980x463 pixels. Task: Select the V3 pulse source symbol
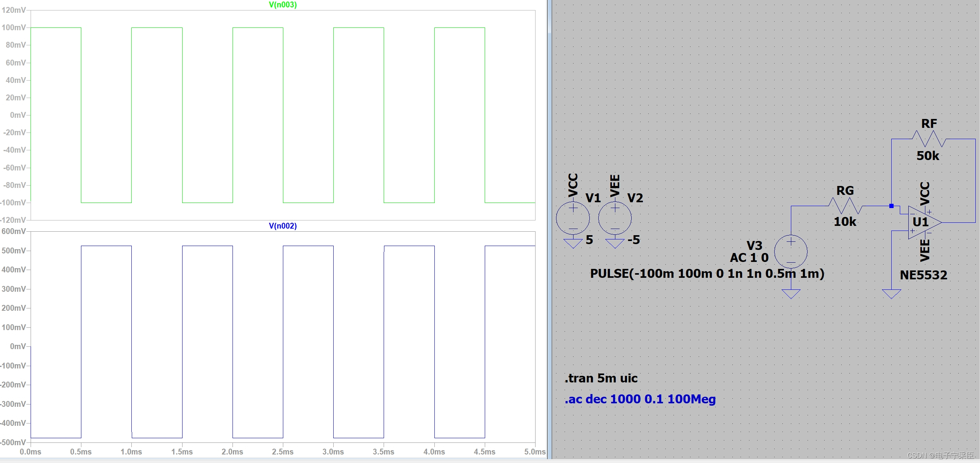pyautogui.click(x=791, y=251)
